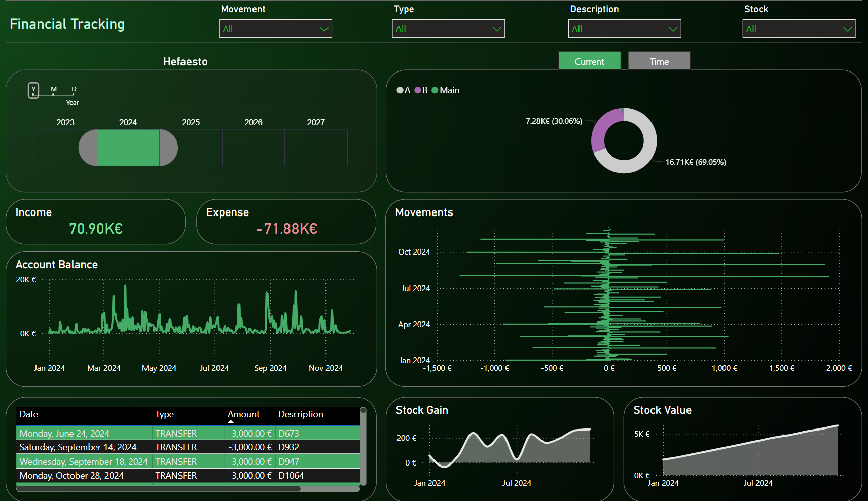Select row Monday, June 24, 2024
This screenshot has height=501, width=868.
coord(188,433)
